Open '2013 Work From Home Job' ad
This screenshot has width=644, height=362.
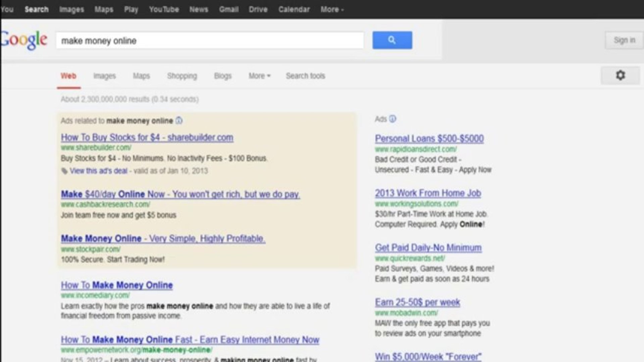pyautogui.click(x=428, y=193)
